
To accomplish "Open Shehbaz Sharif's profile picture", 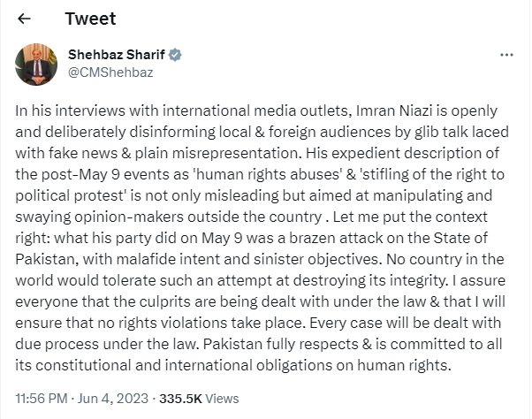I will [37, 63].
